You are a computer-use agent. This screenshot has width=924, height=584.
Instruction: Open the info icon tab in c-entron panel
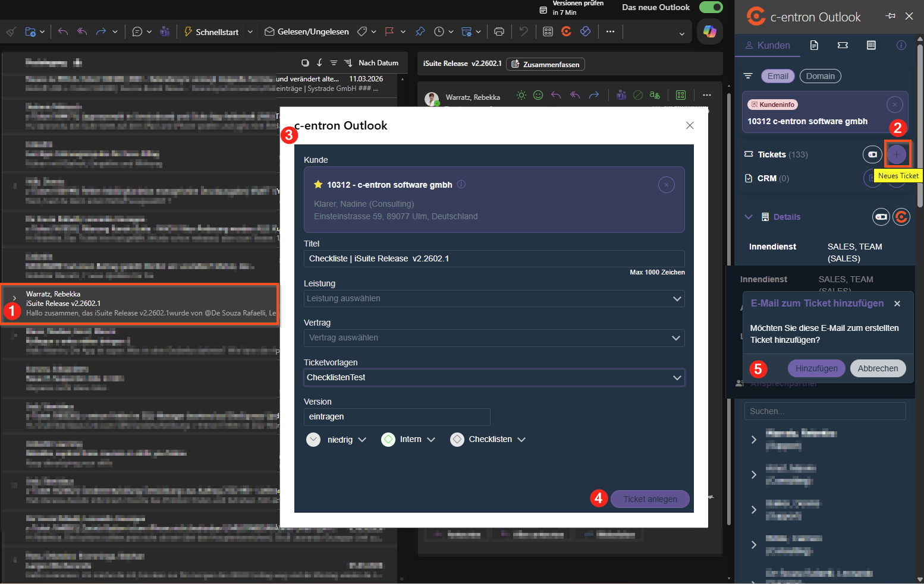(x=901, y=45)
